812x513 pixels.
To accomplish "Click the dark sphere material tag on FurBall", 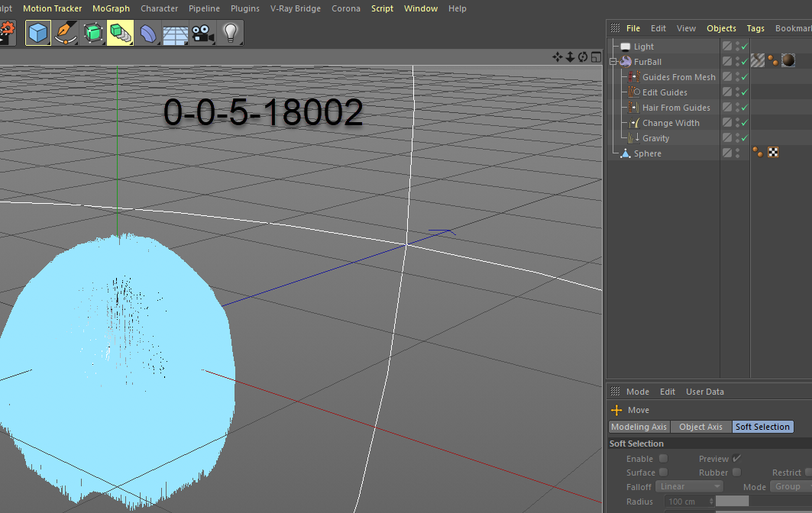I will tap(788, 61).
